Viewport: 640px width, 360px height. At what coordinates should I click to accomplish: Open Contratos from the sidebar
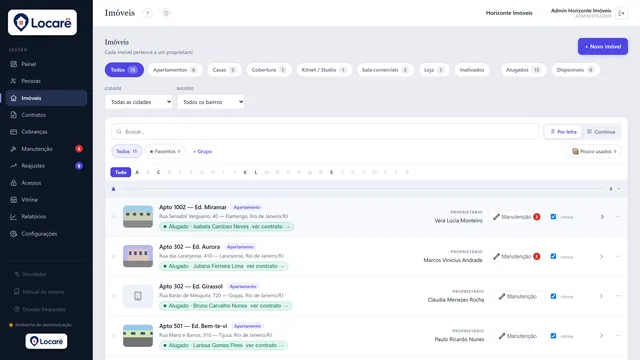[46, 115]
